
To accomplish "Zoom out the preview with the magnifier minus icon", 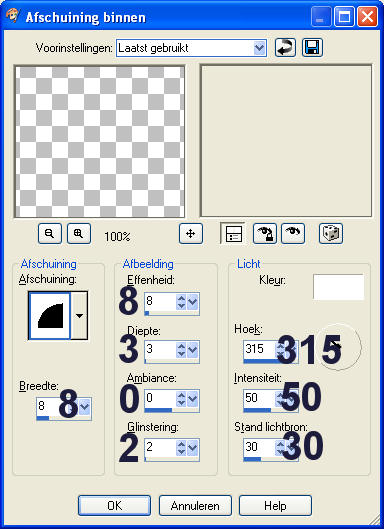I will (x=50, y=233).
